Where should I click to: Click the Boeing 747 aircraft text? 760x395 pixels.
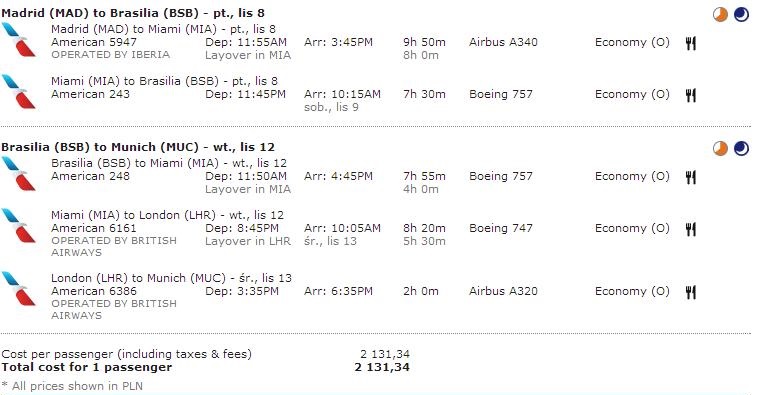(501, 228)
